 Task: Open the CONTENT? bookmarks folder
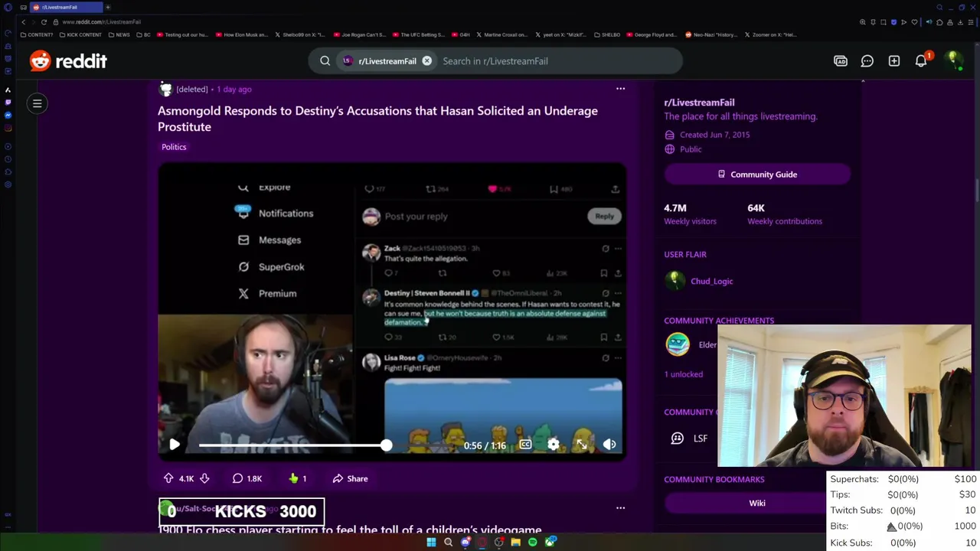click(37, 34)
